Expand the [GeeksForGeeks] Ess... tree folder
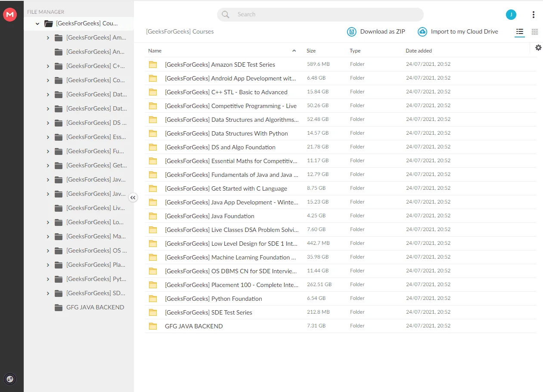 tap(48, 137)
